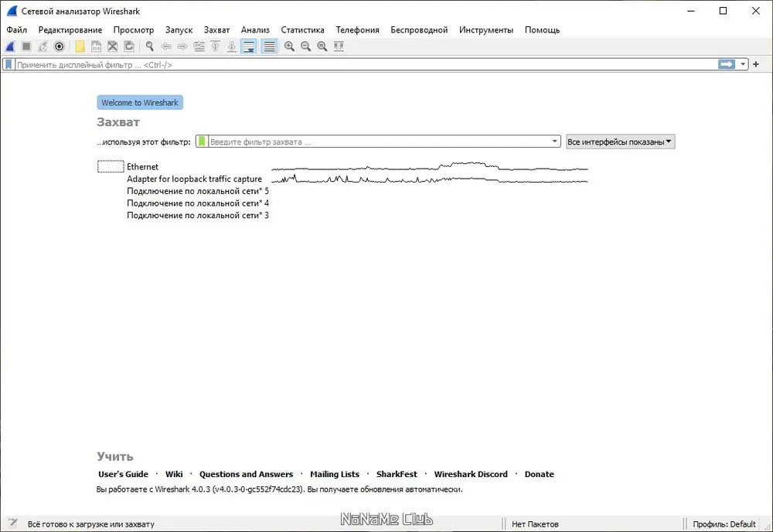Save the capture file icon
773x532 pixels.
(x=96, y=46)
